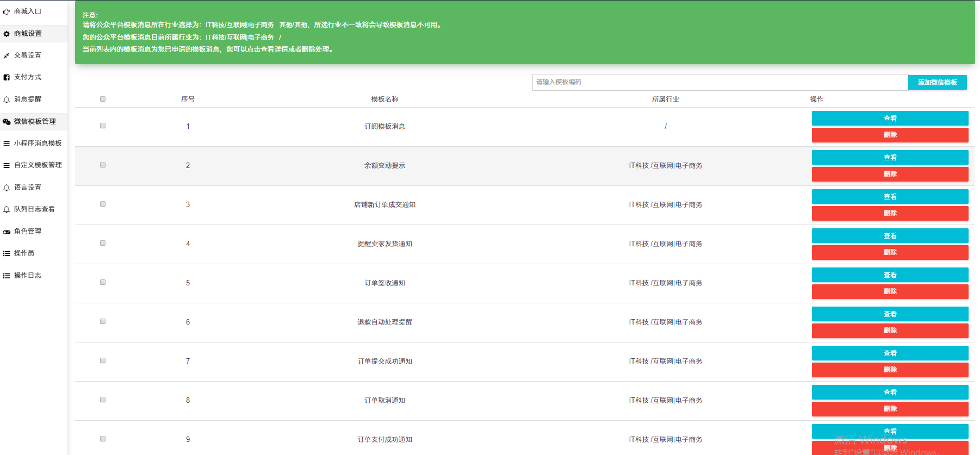Select the checkbox for 余额变动提示 row
Screen dimensions: 980x455
pyautogui.click(x=103, y=165)
